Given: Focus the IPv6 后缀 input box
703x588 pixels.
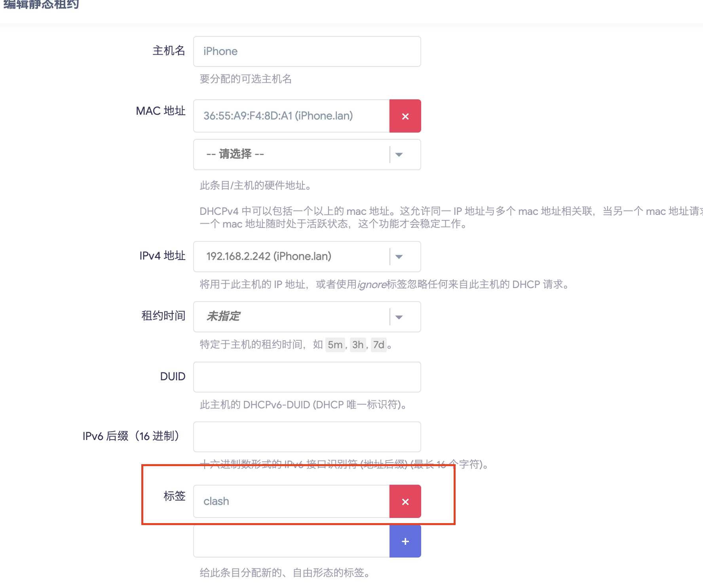Looking at the screenshot, I should [x=307, y=437].
